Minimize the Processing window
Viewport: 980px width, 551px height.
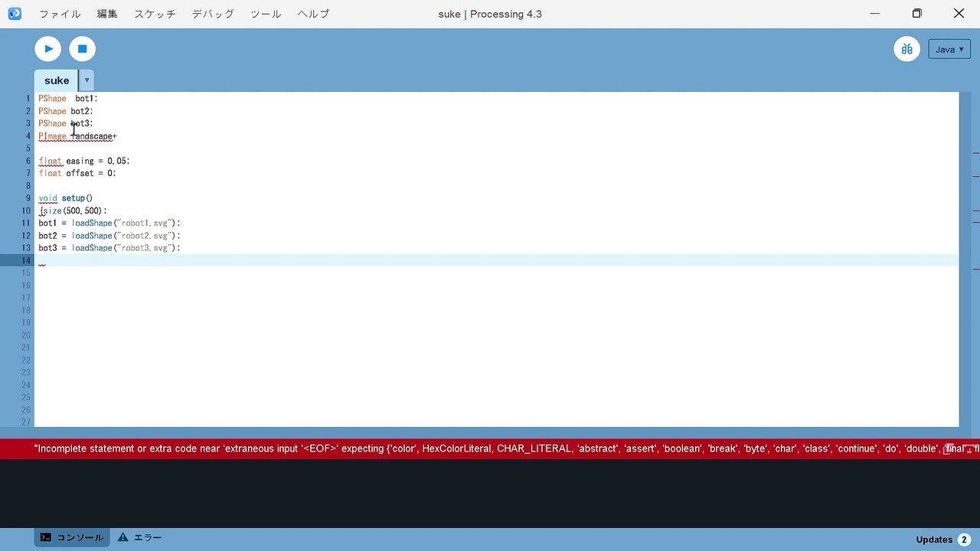pos(875,14)
